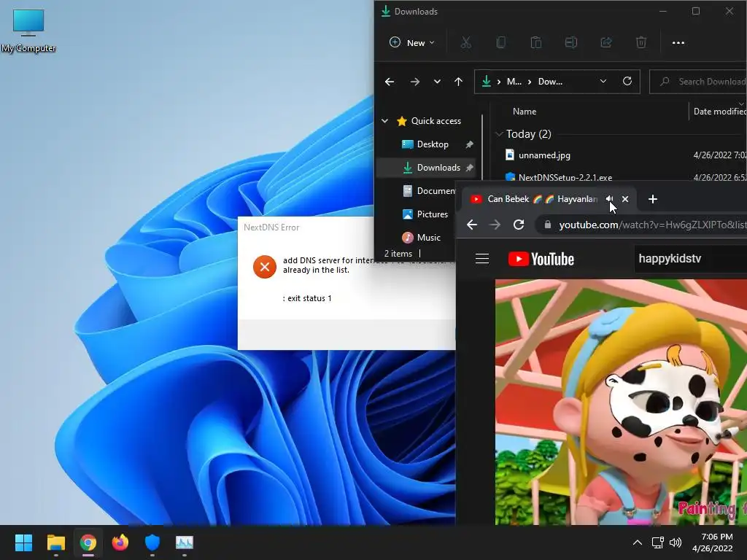747x560 pixels.
Task: Go forward in the Downloads explorer window
Action: [x=415, y=82]
